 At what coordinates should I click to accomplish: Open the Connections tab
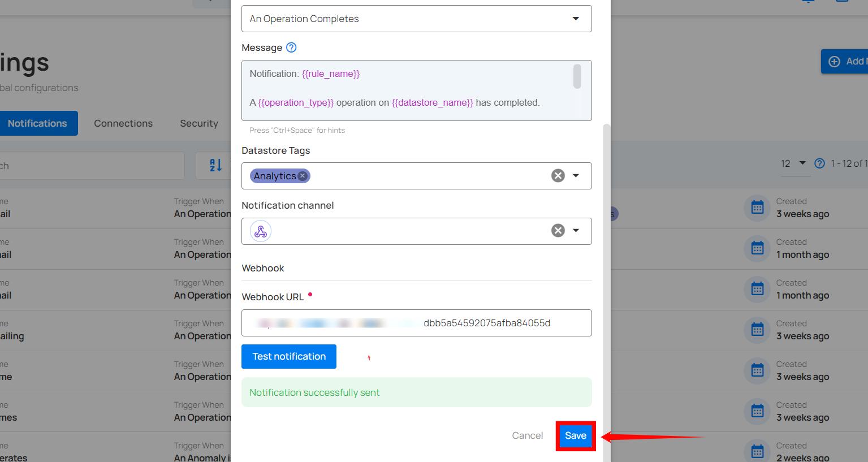123,123
